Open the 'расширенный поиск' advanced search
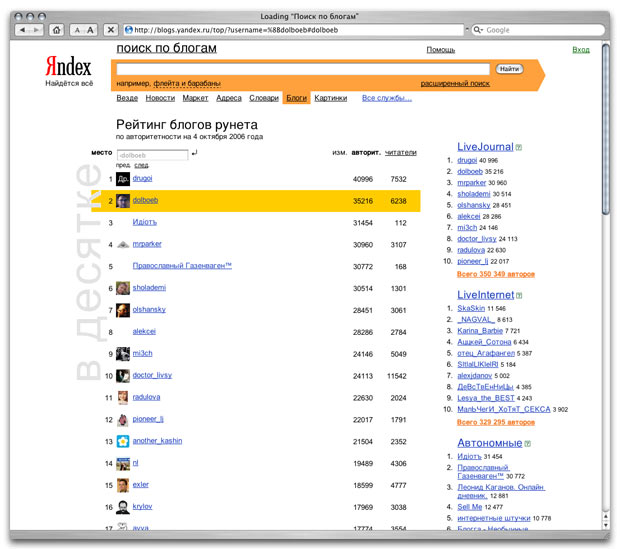620x549 pixels. (454, 83)
